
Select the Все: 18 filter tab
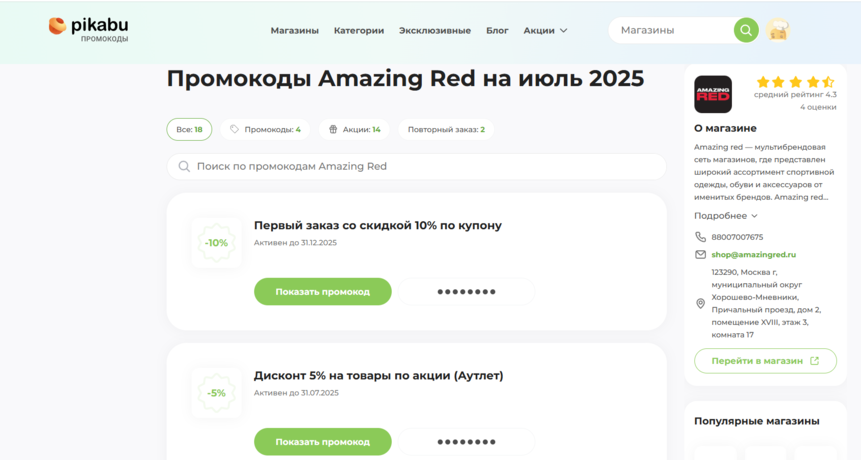[x=189, y=130]
